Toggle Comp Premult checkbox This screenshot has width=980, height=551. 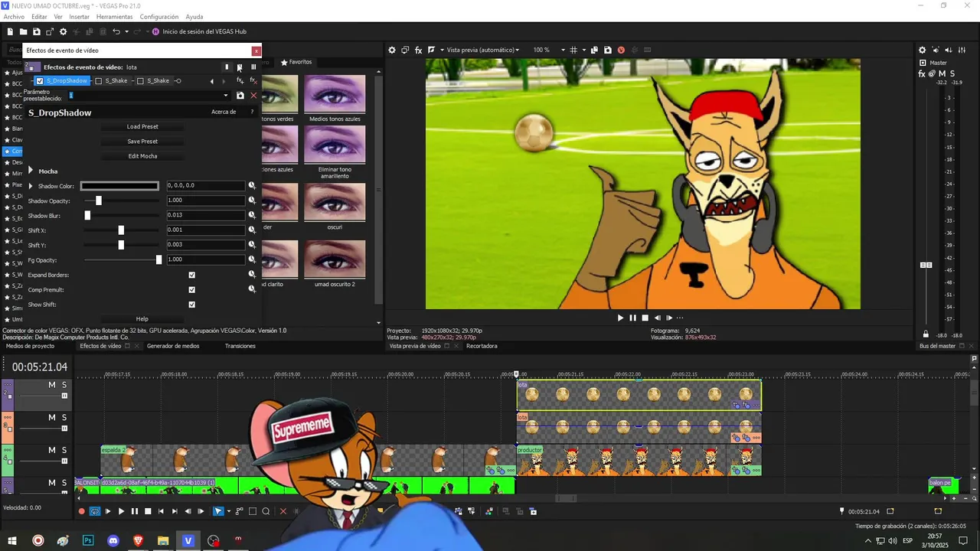tap(191, 289)
